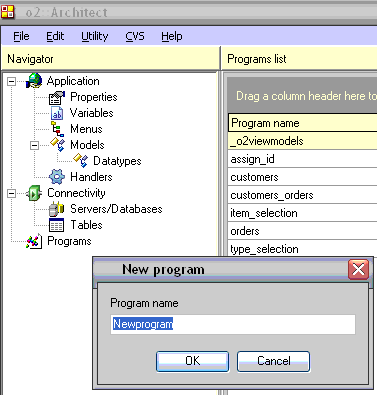Confirm new program with OK button

pos(192,361)
